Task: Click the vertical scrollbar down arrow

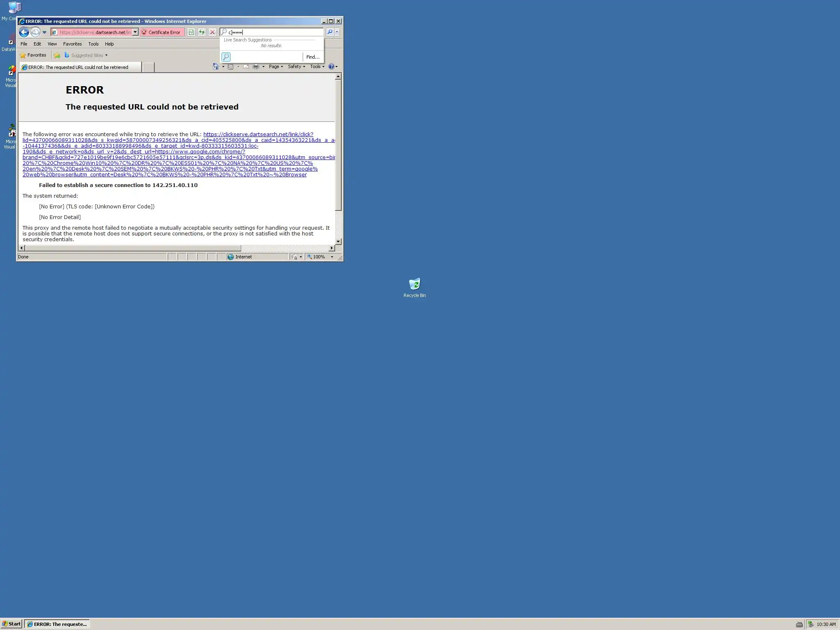Action: [338, 241]
